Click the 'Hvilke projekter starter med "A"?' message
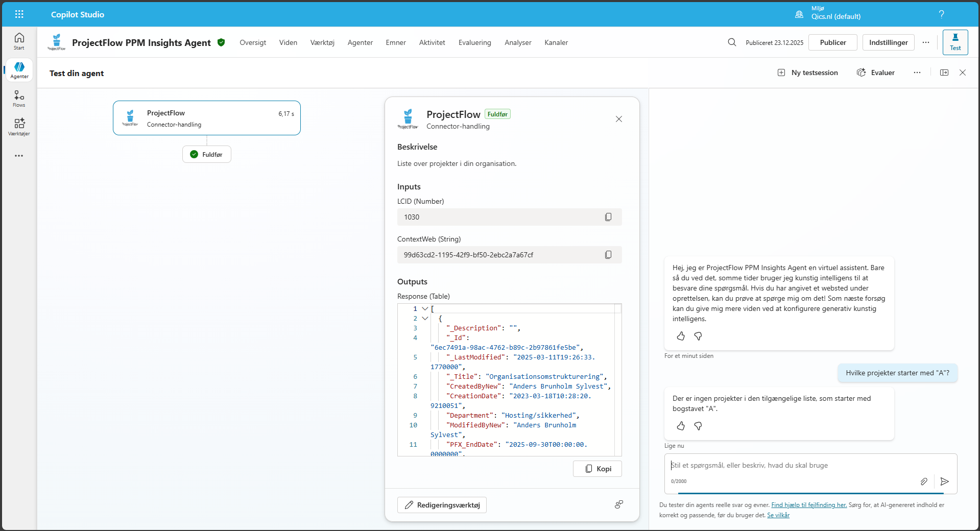Image resolution: width=980 pixels, height=531 pixels. (897, 373)
